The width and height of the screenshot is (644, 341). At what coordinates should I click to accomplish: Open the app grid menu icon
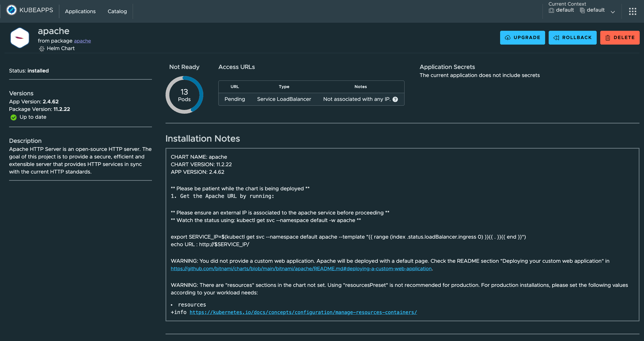633,11
